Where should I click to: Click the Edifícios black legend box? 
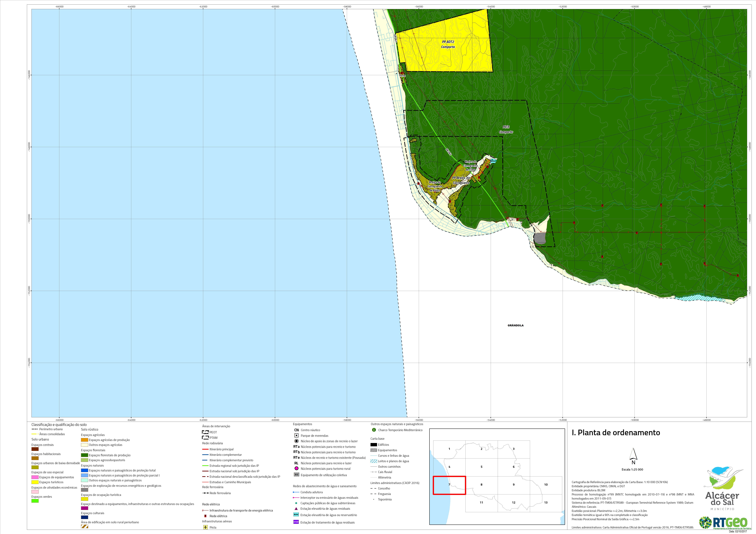374,445
